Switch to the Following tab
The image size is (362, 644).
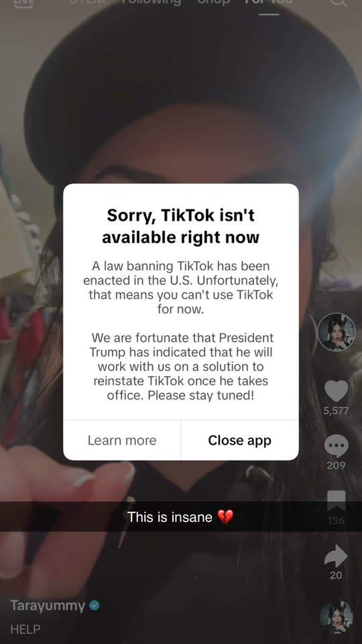[151, 2]
